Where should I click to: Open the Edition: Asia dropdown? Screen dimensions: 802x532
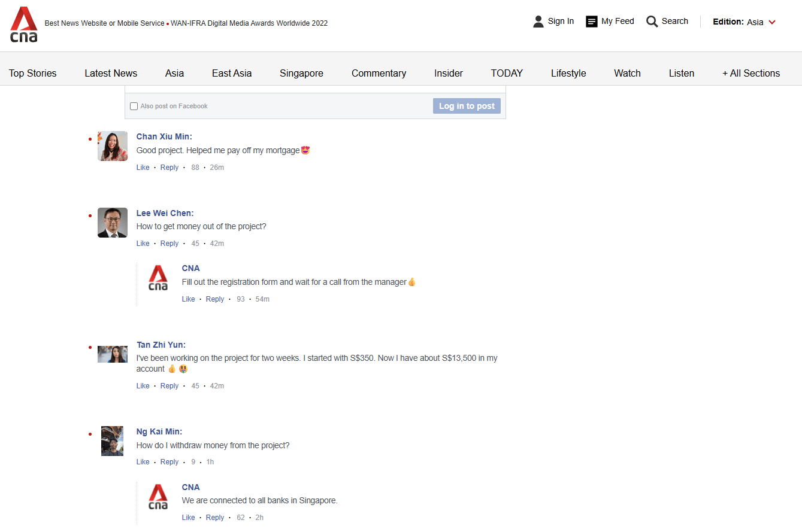point(744,22)
